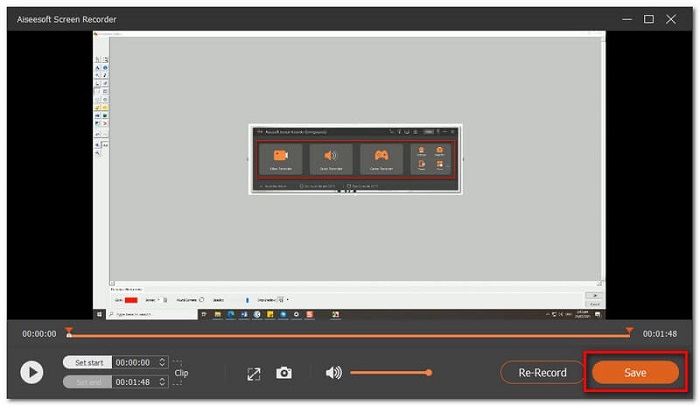This screenshot has height=406, width=700.
Task: Open fullscreen preview with the expand icon
Action: 254,373
